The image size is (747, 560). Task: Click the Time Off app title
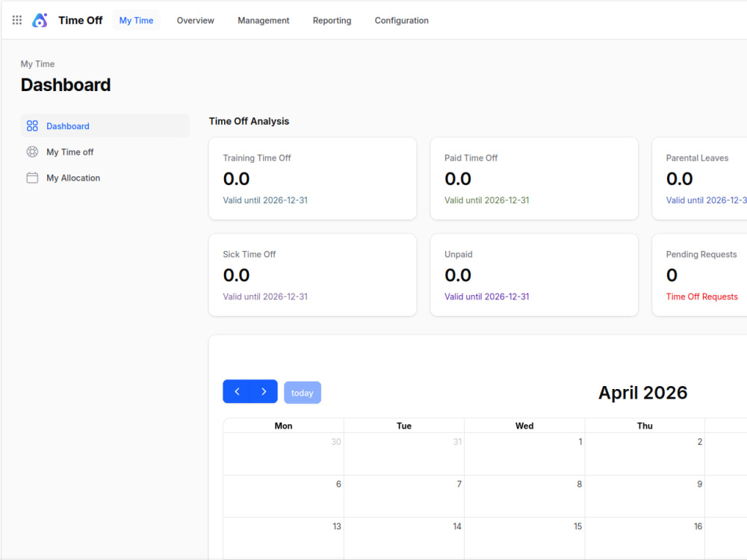tap(80, 20)
